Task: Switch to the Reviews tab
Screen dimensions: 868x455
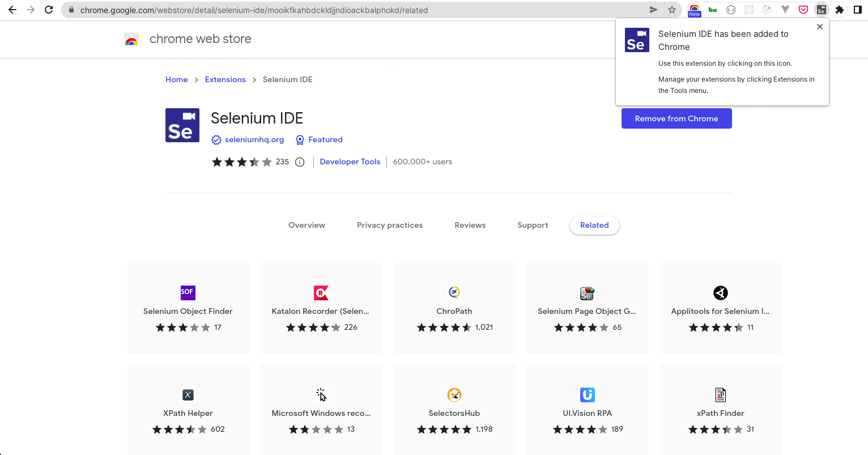Action: click(470, 225)
